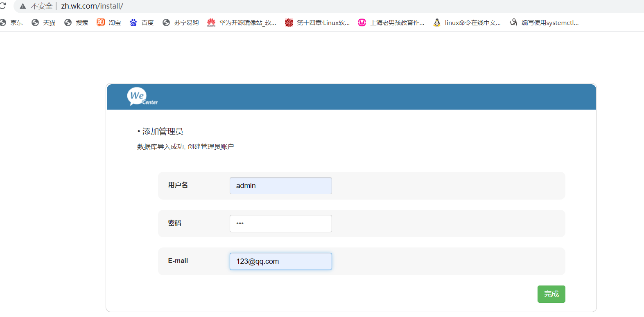Open the 华为开源镜像站 bookmark
This screenshot has width=644, height=317.
(242, 22)
